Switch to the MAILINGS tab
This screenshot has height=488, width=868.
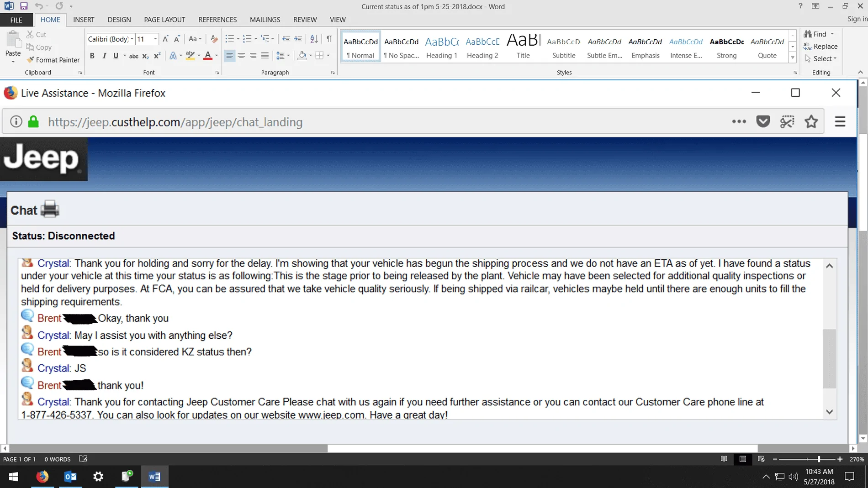point(265,20)
